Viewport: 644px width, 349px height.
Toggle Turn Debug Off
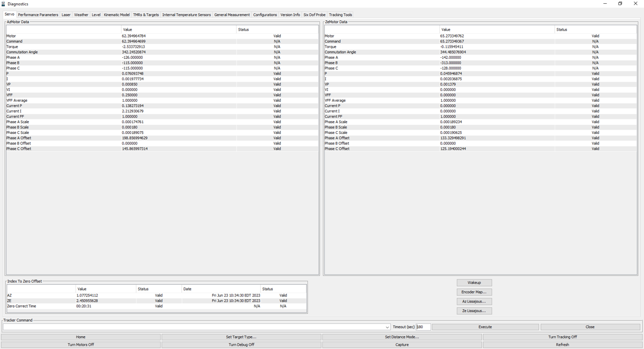(x=241, y=345)
